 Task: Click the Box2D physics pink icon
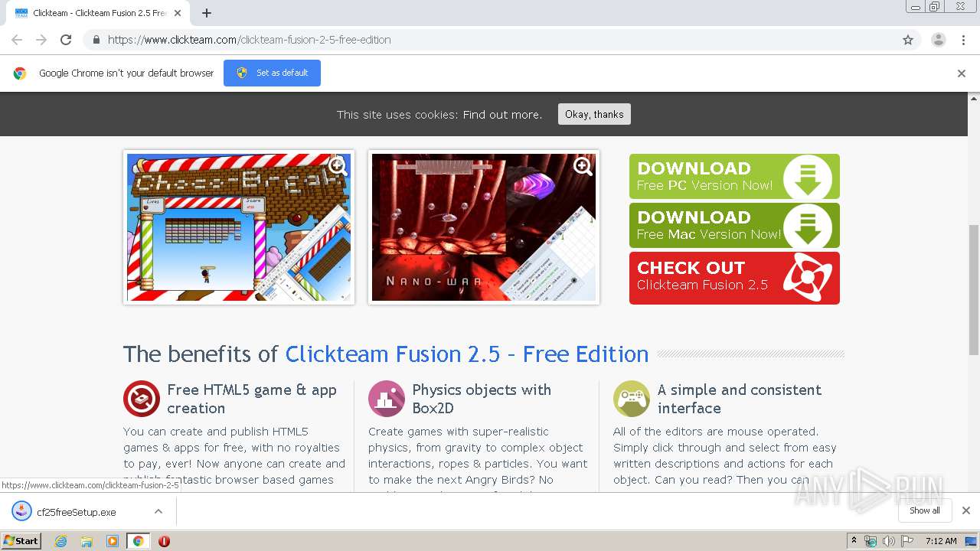pos(387,399)
